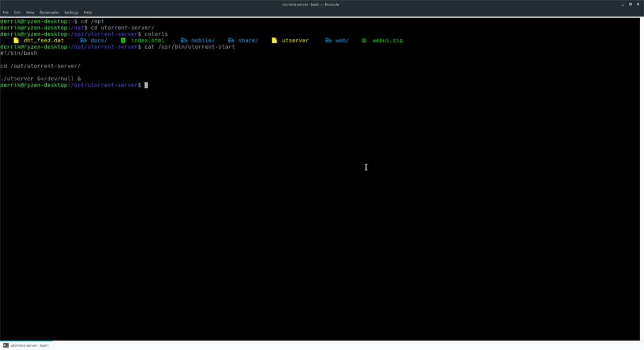This screenshot has width=644, height=350.
Task: Open the Bookmarks menu
Action: (49, 12)
